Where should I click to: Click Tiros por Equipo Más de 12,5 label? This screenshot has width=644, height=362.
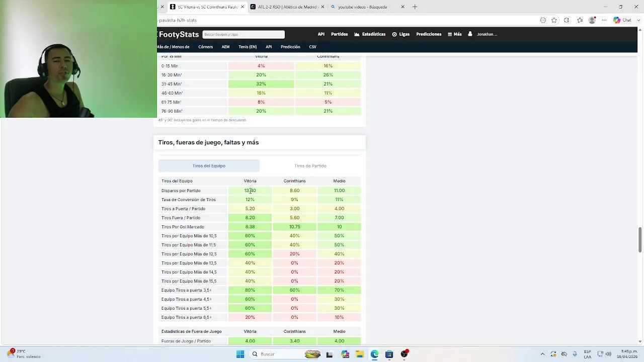(x=189, y=254)
